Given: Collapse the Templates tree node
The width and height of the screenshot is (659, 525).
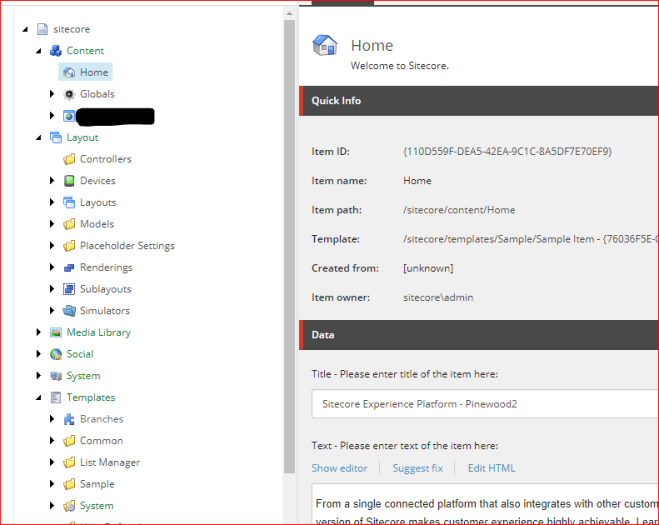Looking at the screenshot, I should [39, 398].
